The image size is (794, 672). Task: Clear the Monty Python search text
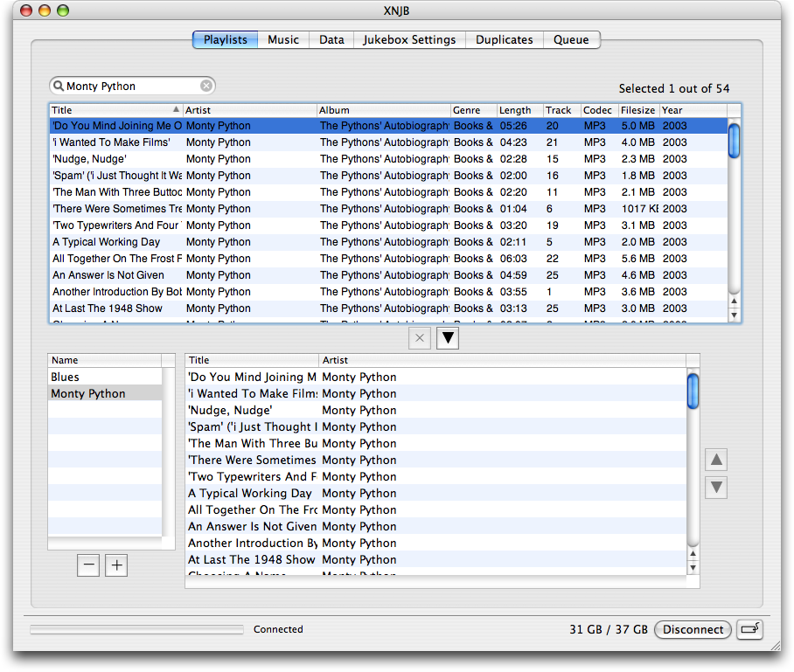[206, 86]
